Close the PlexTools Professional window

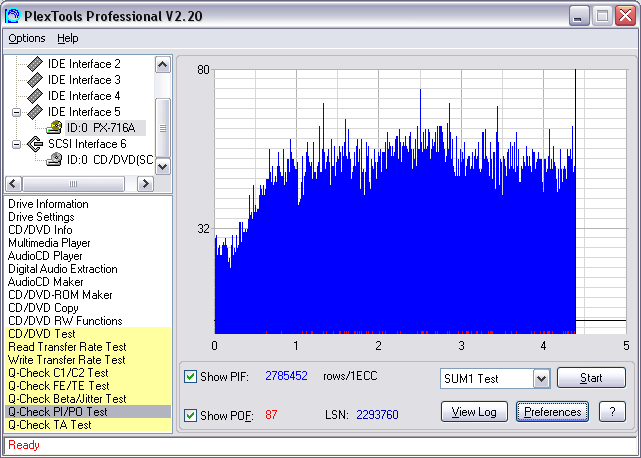coord(625,16)
